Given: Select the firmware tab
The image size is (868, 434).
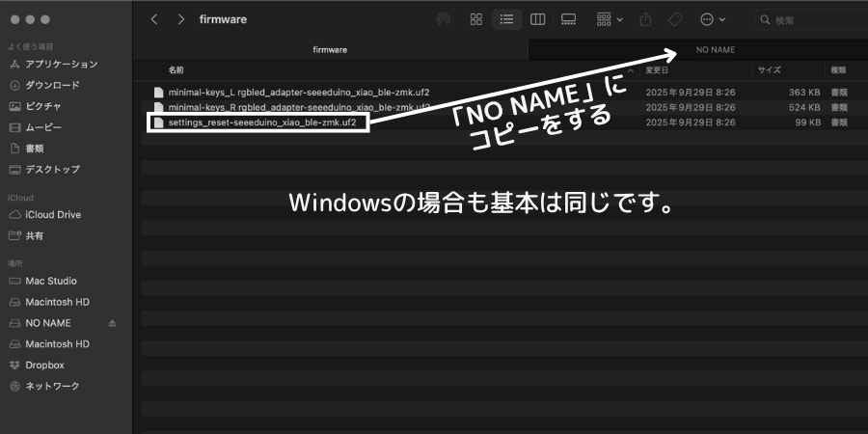Looking at the screenshot, I should (x=330, y=49).
